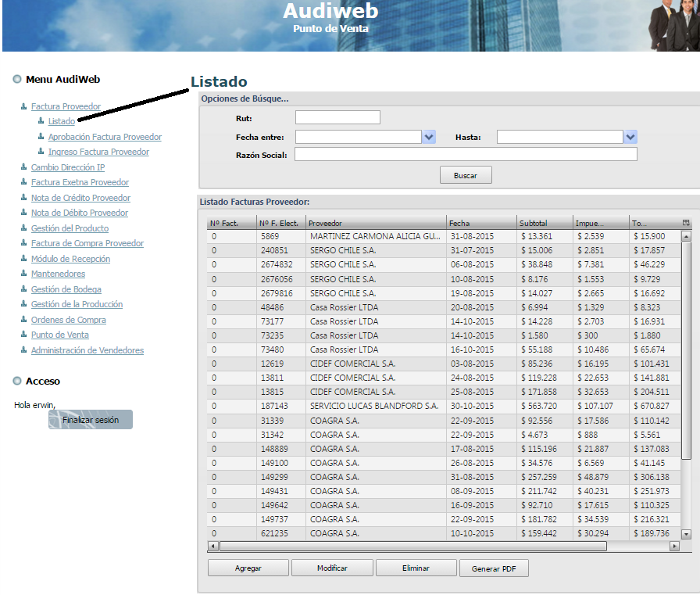Click the Ordenes de Compra menu icon

point(23,320)
